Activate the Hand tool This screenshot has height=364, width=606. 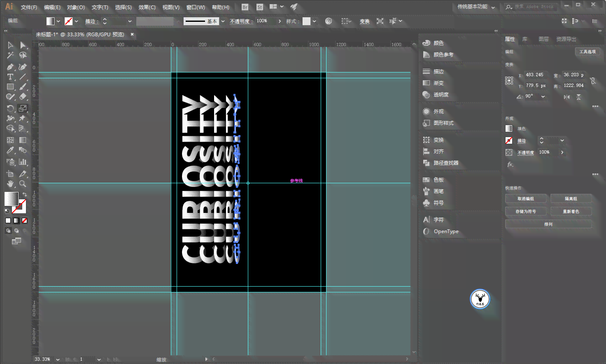click(x=10, y=184)
